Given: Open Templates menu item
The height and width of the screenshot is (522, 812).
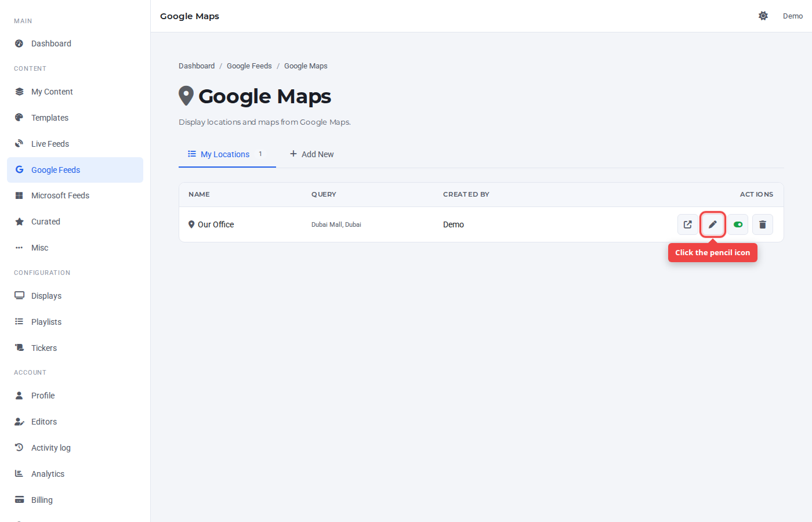Looking at the screenshot, I should [x=75, y=118].
